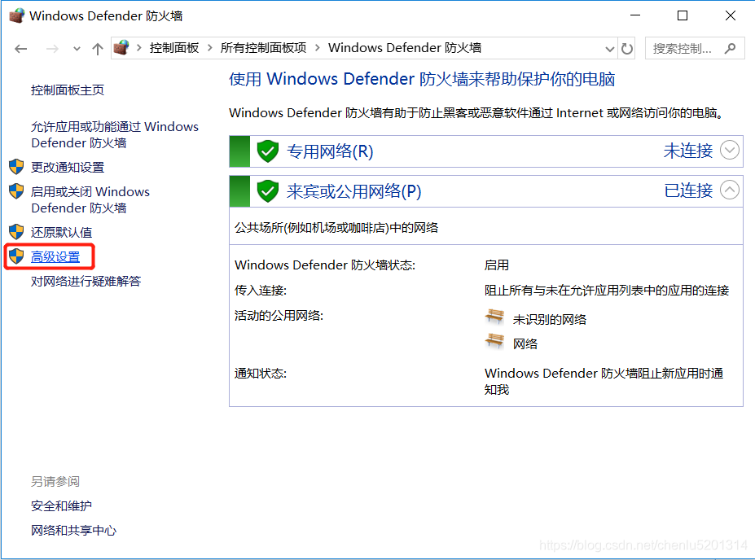
Task: Click the green shield icon for 来宾或公用网络
Action: pyautogui.click(x=268, y=191)
